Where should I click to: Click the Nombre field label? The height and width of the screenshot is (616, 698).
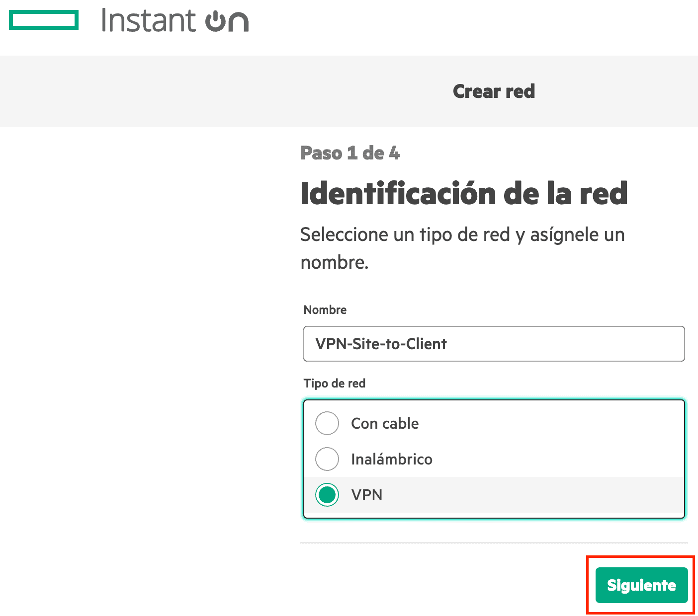pos(325,309)
